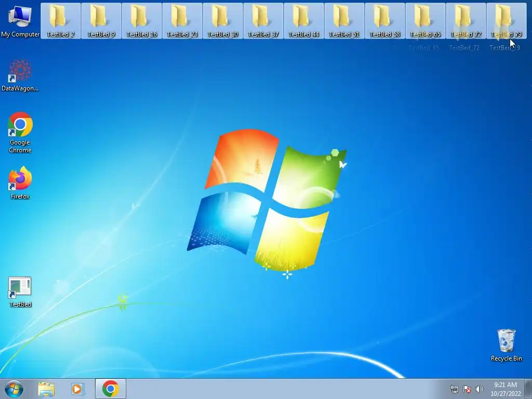Image resolution: width=532 pixels, height=399 pixels.
Task: Open the Windows Start menu
Action: [14, 389]
